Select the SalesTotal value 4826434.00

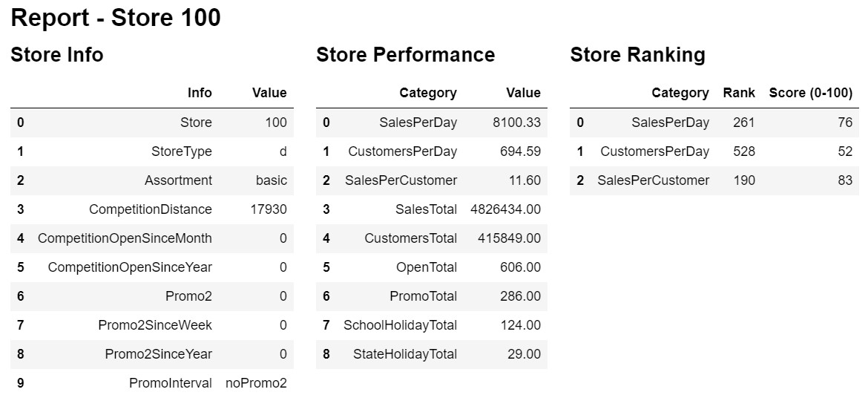click(x=505, y=209)
